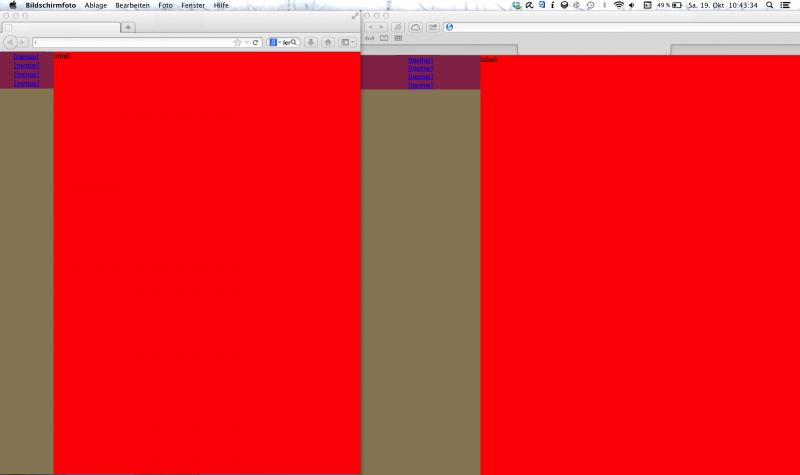Open the Safari Top Sites grid

[x=398, y=38]
